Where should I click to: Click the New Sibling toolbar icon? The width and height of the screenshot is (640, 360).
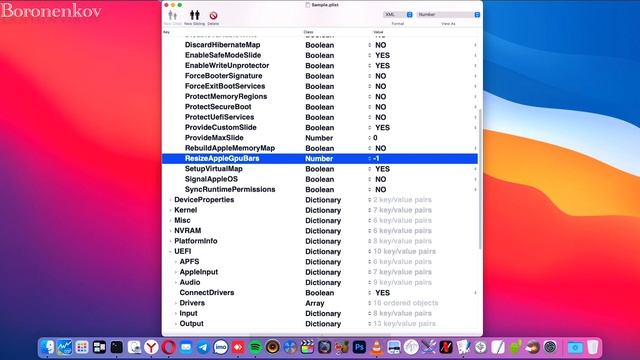click(194, 16)
